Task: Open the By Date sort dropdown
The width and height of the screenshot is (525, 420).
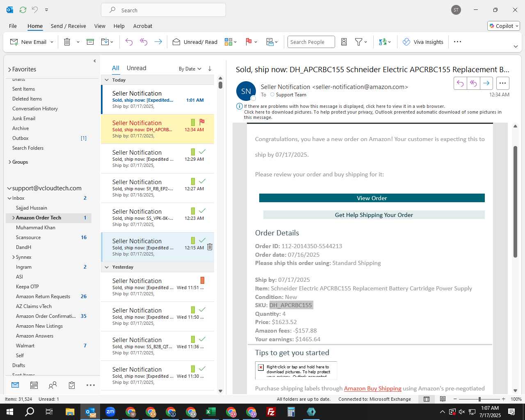Action: tap(190, 68)
